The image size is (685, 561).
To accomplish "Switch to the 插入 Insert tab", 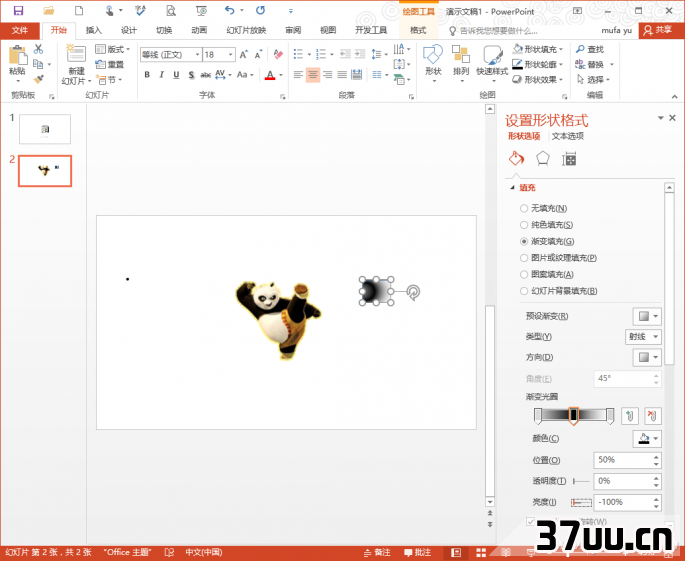I will (93, 30).
